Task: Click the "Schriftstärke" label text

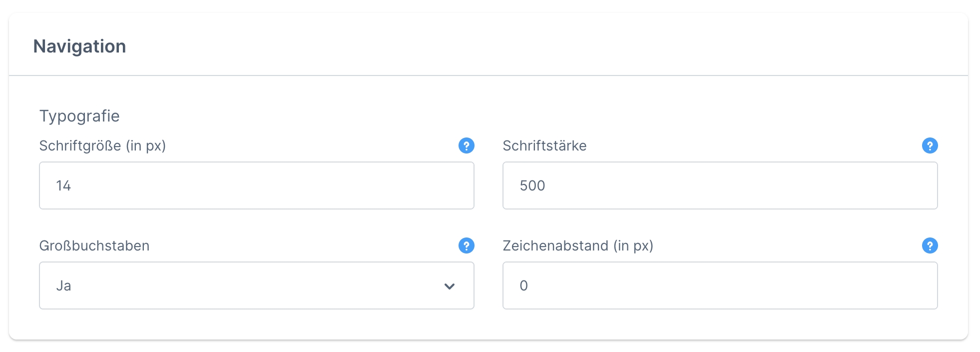Action: [544, 145]
